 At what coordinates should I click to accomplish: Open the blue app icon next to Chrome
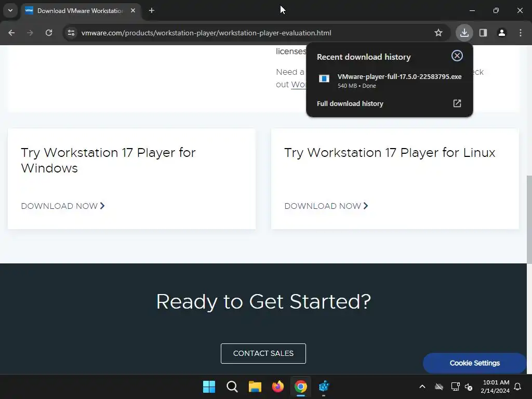tap(324, 387)
